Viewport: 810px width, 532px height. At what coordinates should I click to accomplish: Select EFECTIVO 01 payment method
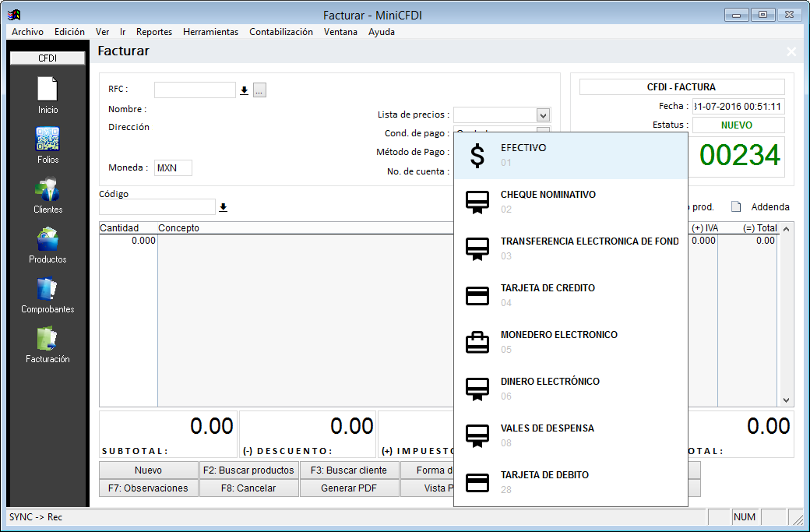571,156
